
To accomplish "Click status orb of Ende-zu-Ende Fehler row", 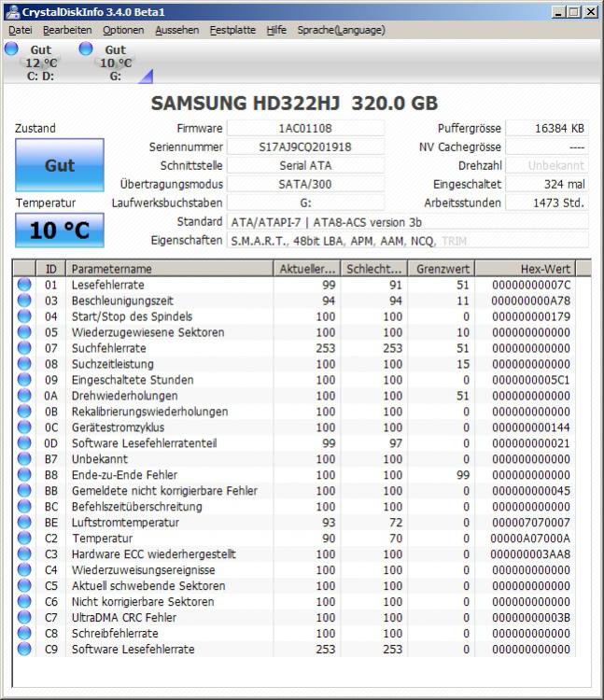I will (x=24, y=475).
